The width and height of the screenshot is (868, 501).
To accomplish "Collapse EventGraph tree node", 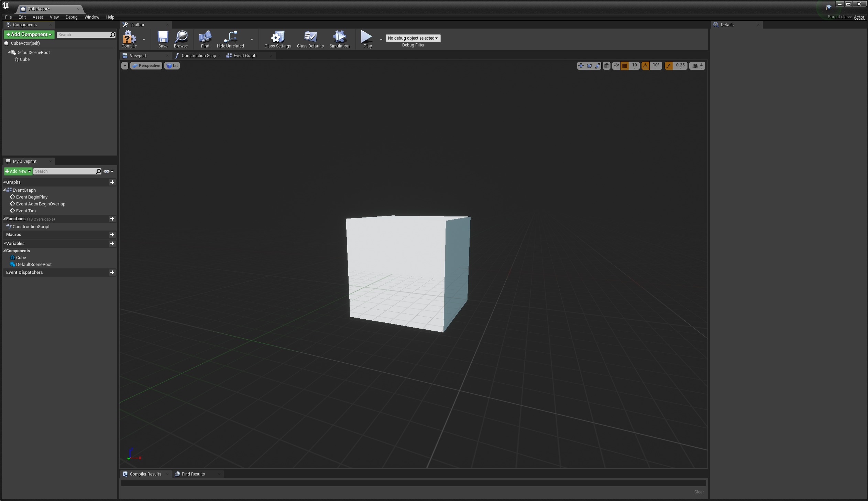I will (4, 190).
